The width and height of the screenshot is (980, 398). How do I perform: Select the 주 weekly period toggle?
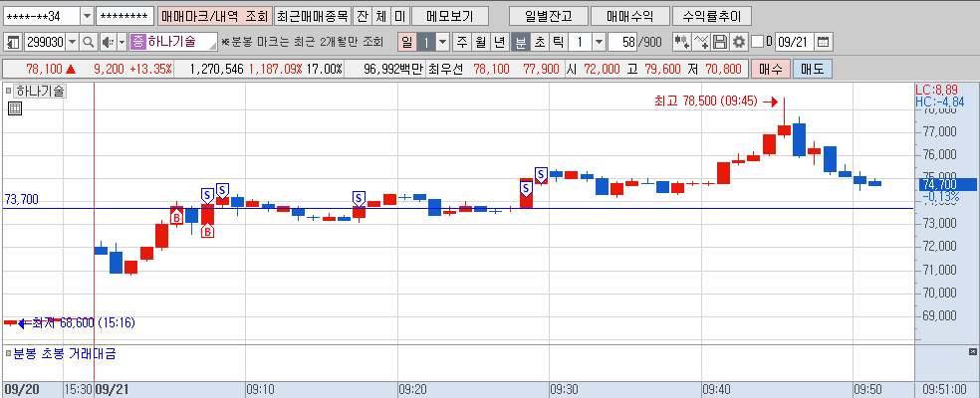tap(462, 43)
